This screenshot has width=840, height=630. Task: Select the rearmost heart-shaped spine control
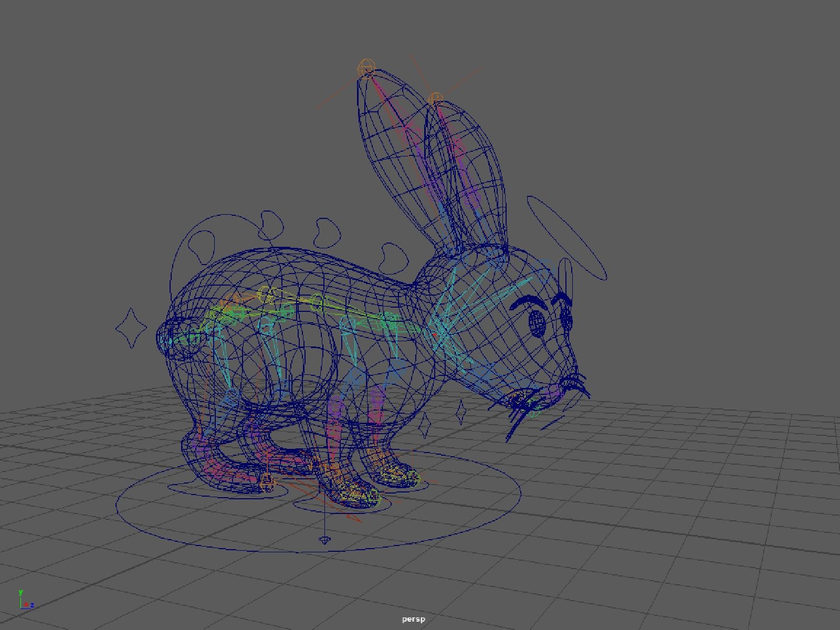coord(203,247)
